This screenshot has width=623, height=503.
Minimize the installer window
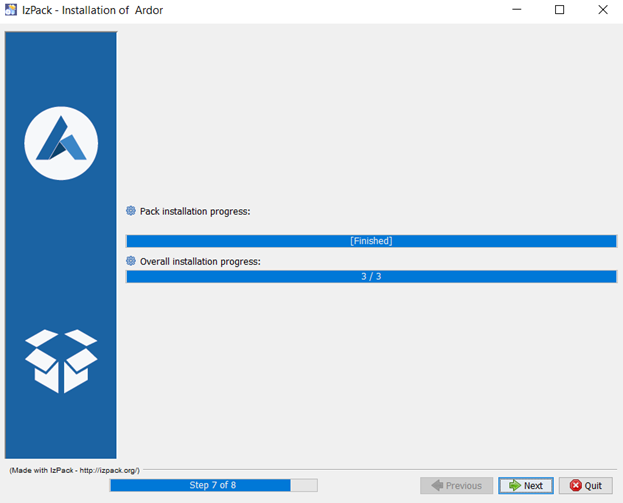point(514,10)
